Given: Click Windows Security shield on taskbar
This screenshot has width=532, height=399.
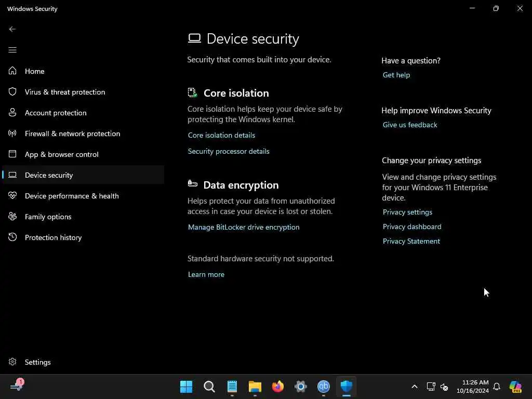Looking at the screenshot, I should coord(347,387).
